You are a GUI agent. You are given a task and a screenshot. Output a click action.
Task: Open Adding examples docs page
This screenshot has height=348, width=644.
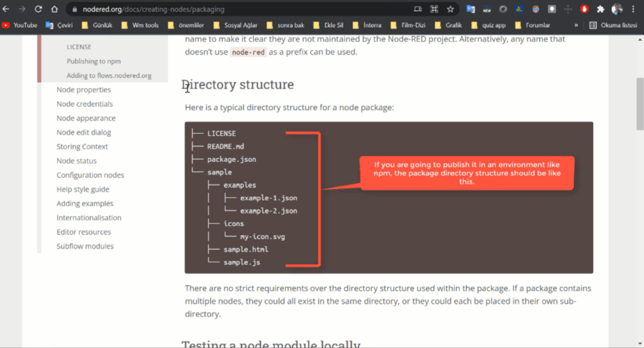[85, 203]
